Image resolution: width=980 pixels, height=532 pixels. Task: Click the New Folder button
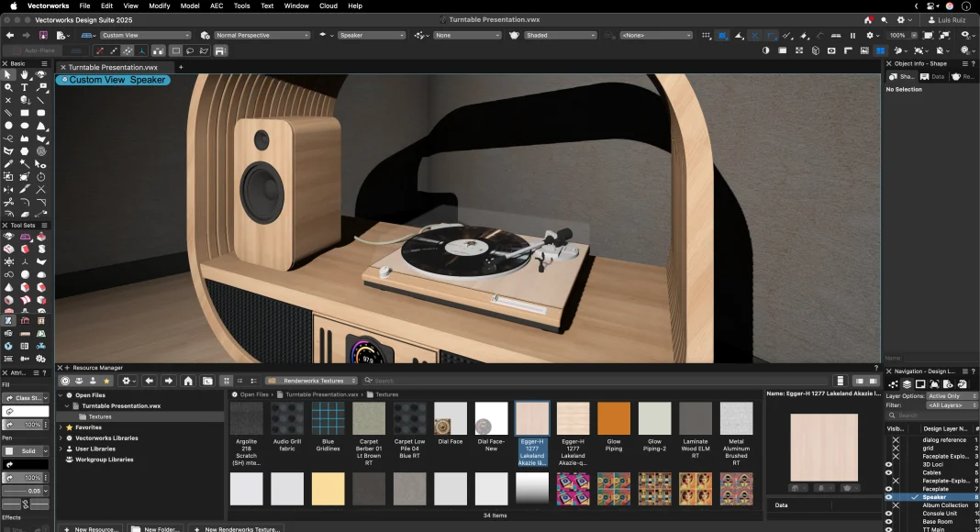153,528
